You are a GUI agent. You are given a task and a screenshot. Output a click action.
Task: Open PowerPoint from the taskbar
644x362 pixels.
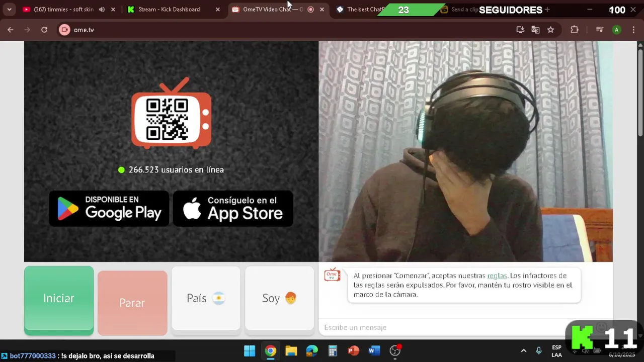pyautogui.click(x=353, y=350)
